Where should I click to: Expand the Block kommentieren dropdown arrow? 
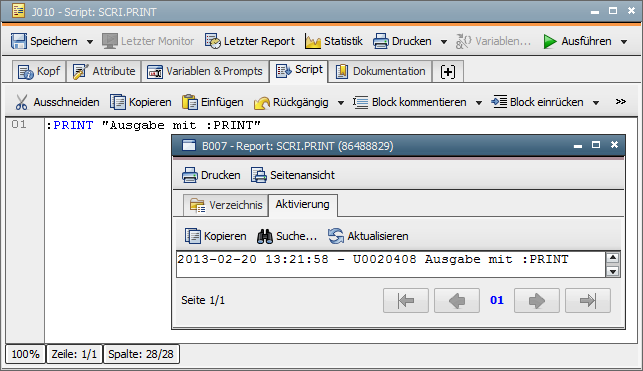coord(479,103)
